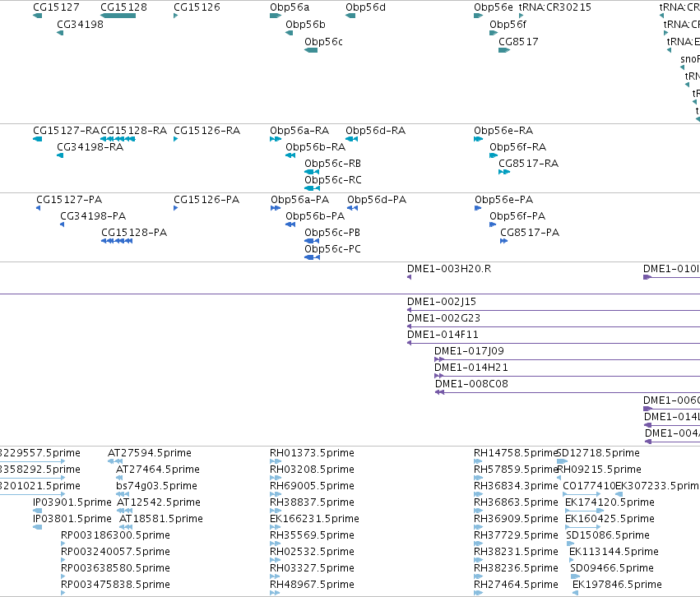This screenshot has height=597, width=700.
Task: Click the CG8517-PA label
Action: (x=530, y=233)
